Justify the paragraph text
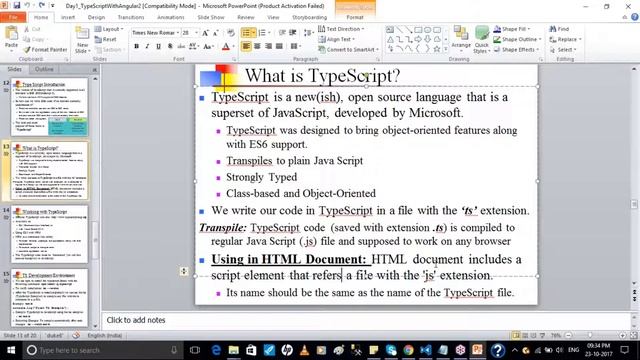 click(x=279, y=46)
